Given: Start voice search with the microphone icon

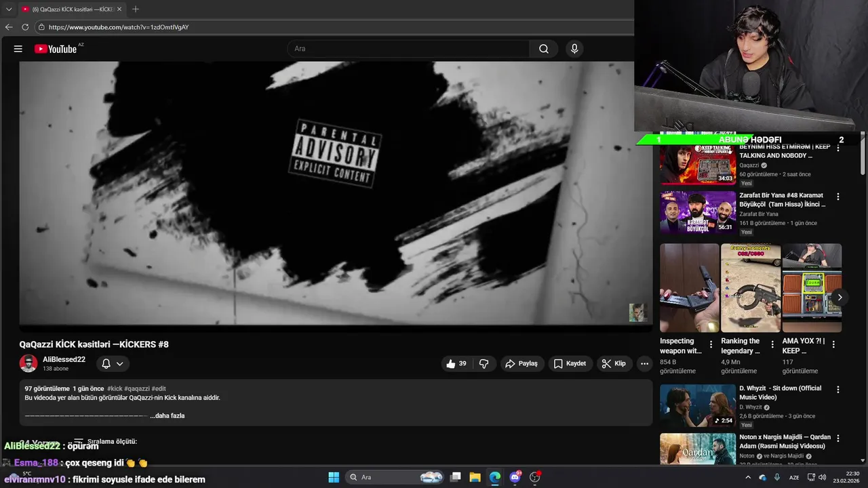Looking at the screenshot, I should pyautogui.click(x=574, y=49).
